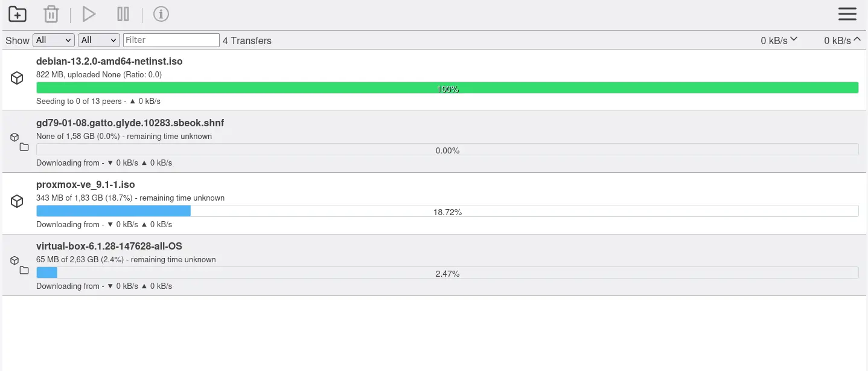Click the proxmox torrent package icon
This screenshot has width=868, height=371.
pyautogui.click(x=17, y=201)
